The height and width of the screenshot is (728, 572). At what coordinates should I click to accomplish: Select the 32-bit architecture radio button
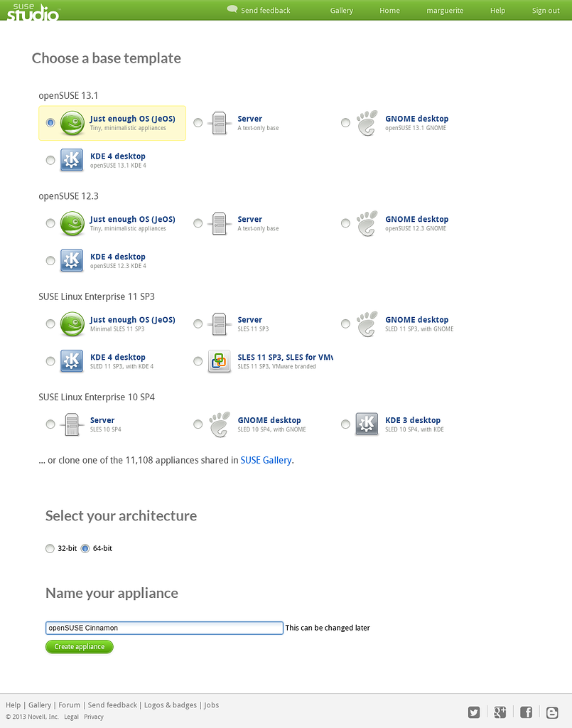tap(50, 548)
